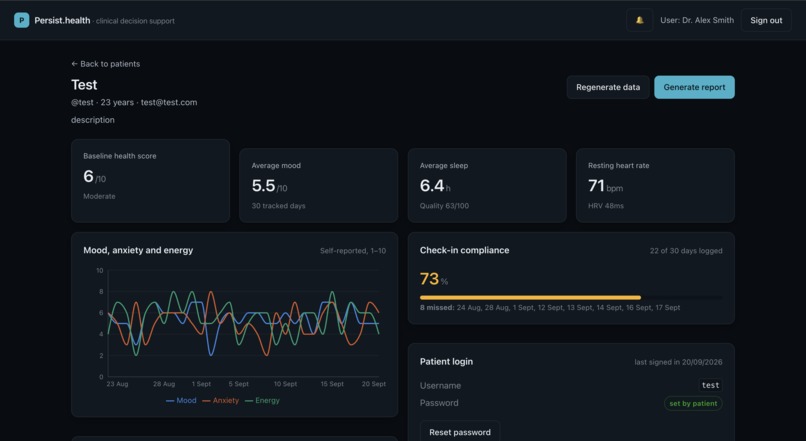Toggle the Mood legend entry
The width and height of the screenshot is (806, 441).
click(181, 400)
